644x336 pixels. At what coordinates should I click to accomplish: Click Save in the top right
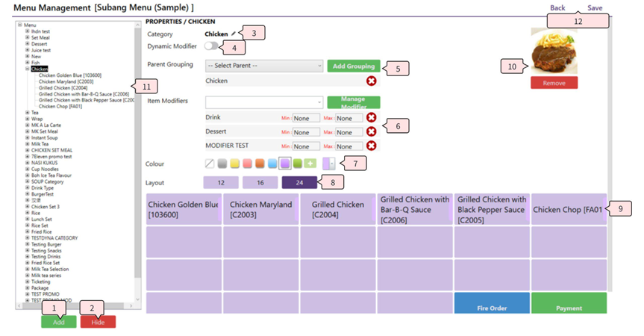(x=595, y=7)
